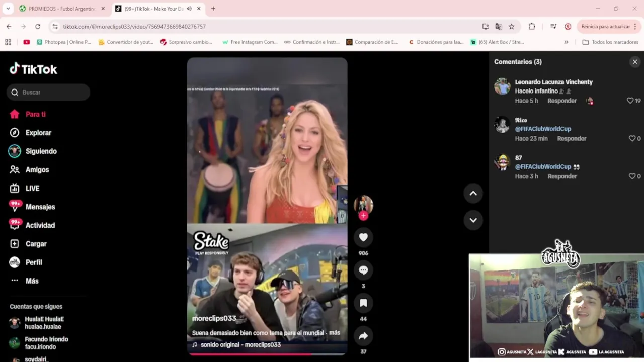This screenshot has width=644, height=362.
Task: Reload the current page
Action: click(38, 26)
